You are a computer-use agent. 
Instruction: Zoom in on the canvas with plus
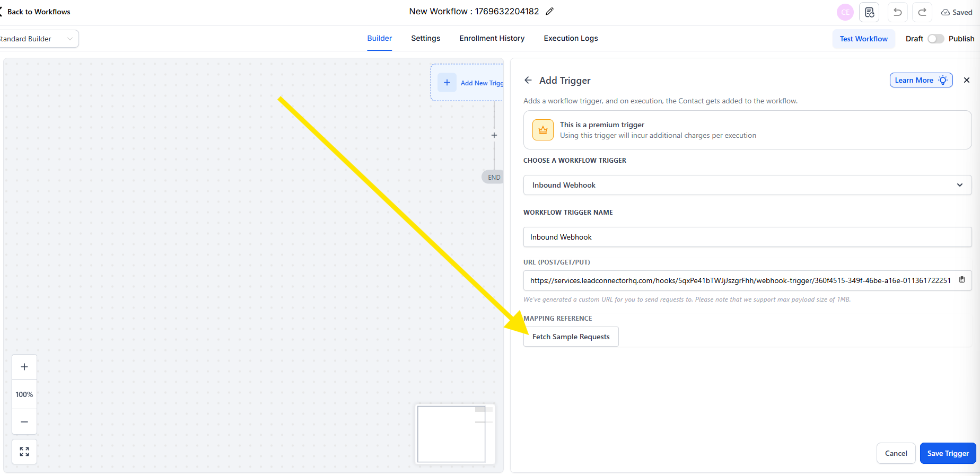point(24,367)
